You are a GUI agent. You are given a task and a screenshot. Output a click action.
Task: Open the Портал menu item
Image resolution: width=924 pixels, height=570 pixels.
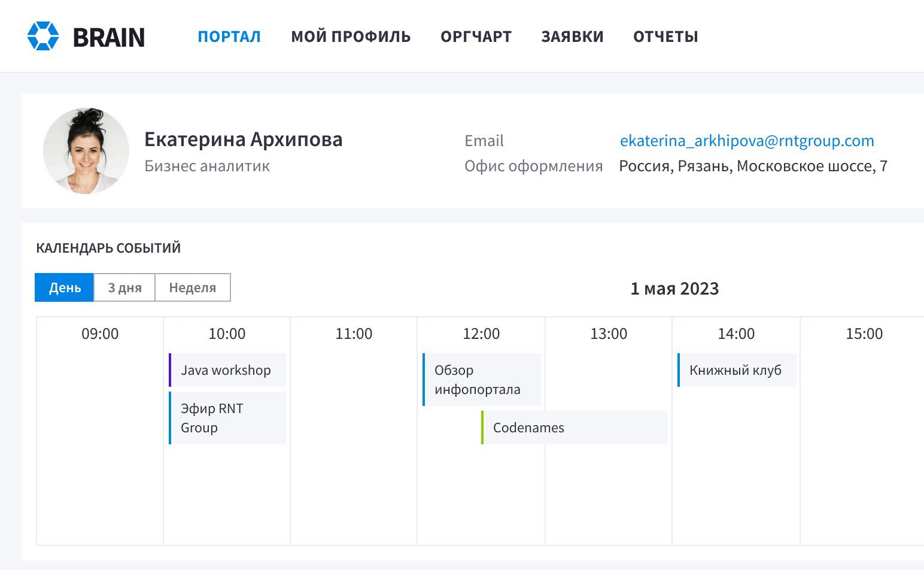[229, 37]
